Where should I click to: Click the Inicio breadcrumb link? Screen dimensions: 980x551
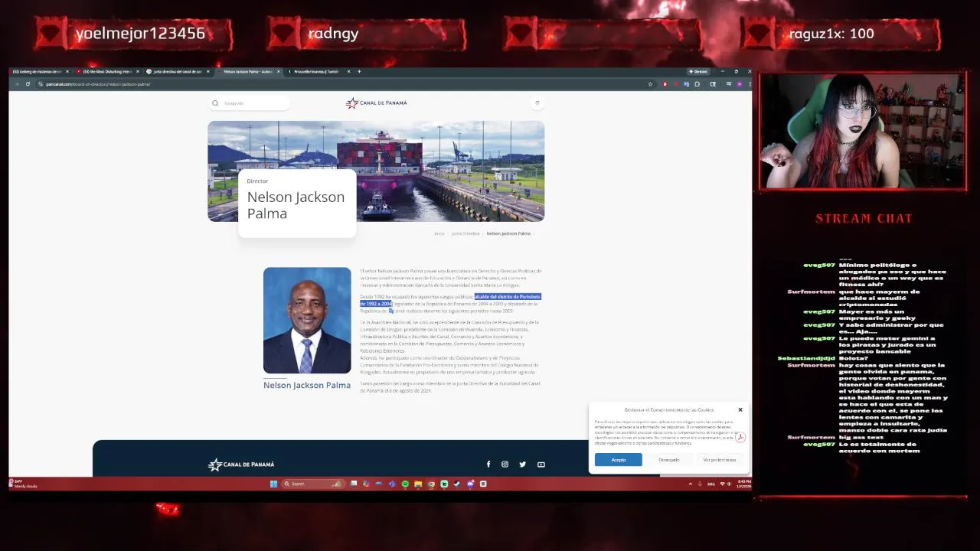(439, 233)
